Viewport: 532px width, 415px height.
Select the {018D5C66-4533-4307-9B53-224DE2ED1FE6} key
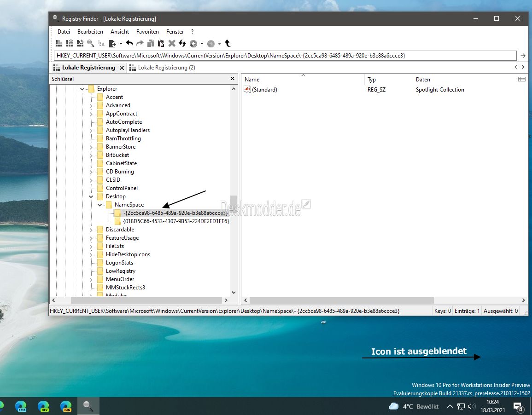pos(176,221)
